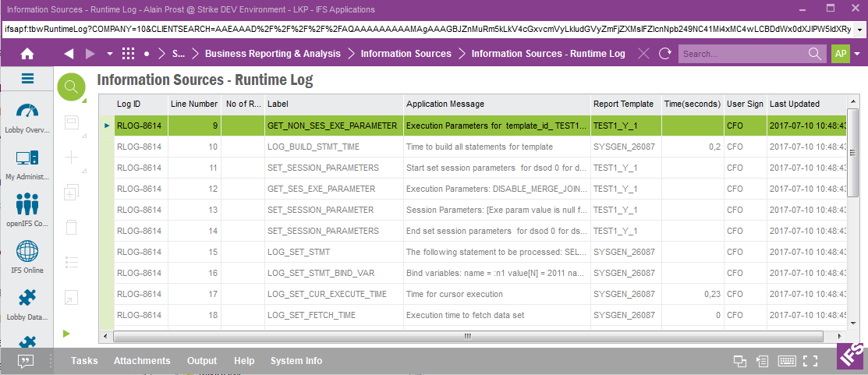Open the IFS Online globe shortcut
The image size is (868, 375).
click(27, 252)
